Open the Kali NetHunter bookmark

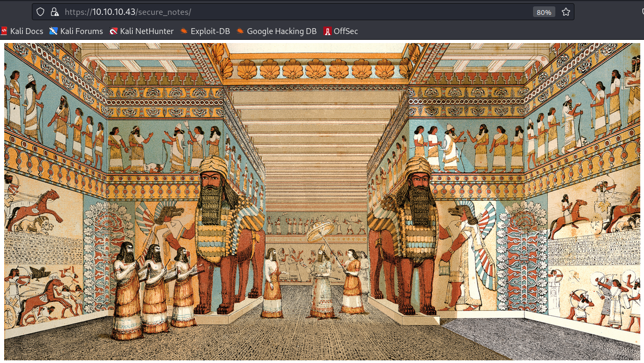tap(142, 31)
